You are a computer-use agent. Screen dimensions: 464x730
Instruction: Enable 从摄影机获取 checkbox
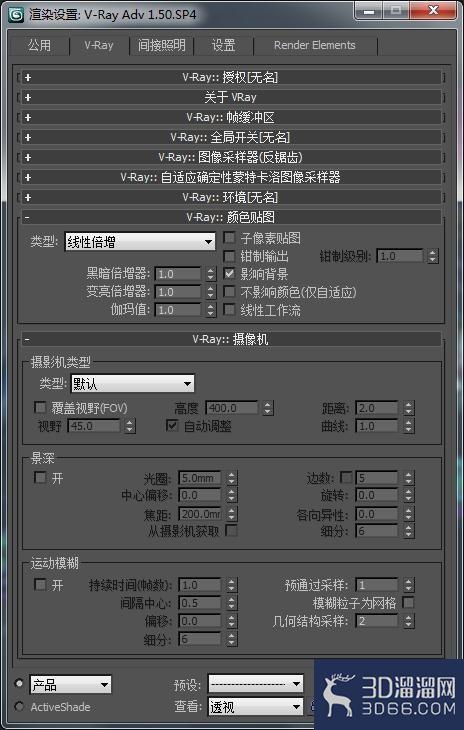(231, 531)
